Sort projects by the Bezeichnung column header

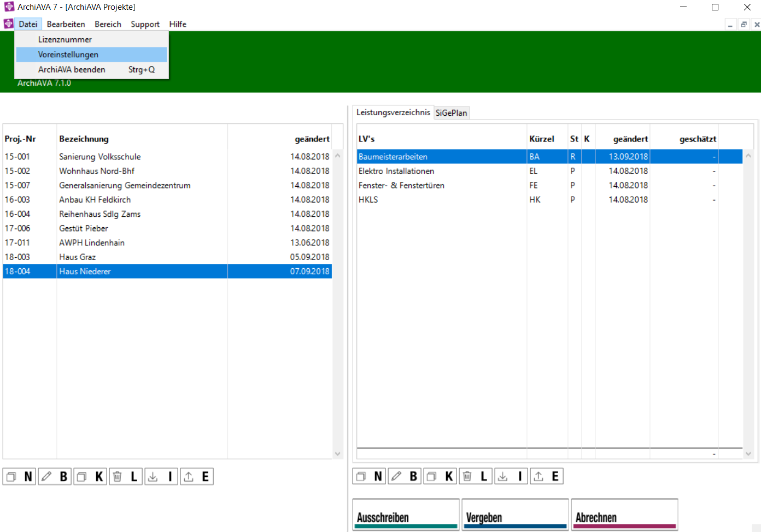[142, 139]
